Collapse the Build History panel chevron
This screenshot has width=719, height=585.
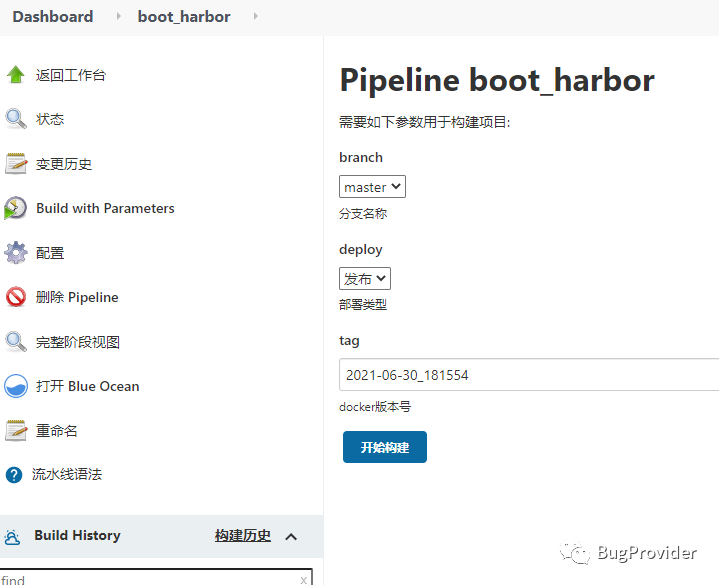pos(291,537)
